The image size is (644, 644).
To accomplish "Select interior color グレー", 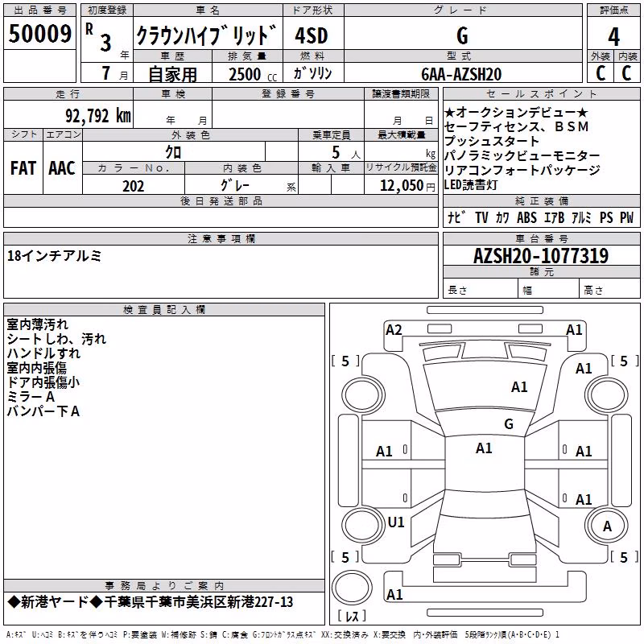I will coord(235,185).
